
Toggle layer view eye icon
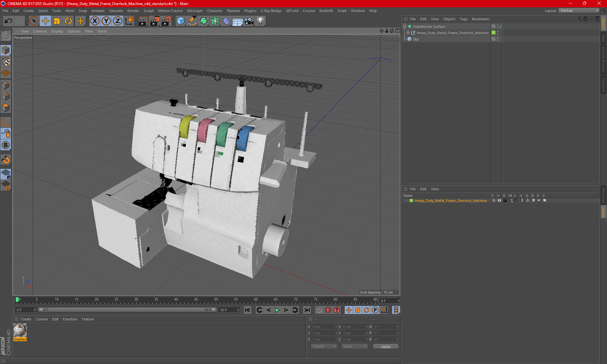499,201
